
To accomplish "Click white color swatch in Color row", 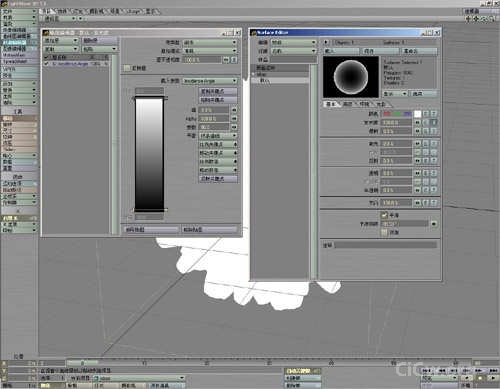I will tap(417, 114).
